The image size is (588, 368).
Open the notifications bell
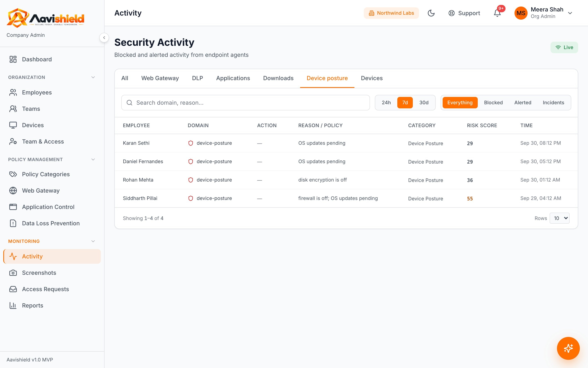point(497,13)
